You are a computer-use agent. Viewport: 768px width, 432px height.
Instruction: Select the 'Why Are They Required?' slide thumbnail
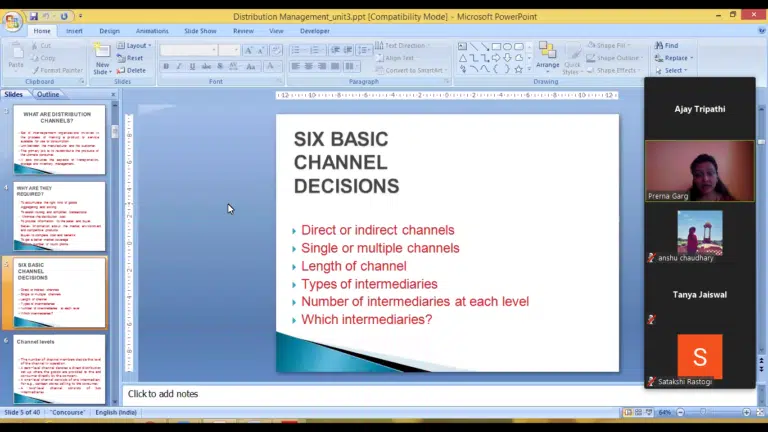coord(60,215)
